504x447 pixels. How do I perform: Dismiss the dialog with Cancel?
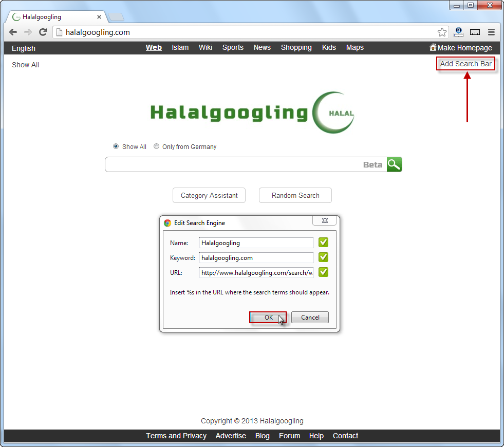310,318
